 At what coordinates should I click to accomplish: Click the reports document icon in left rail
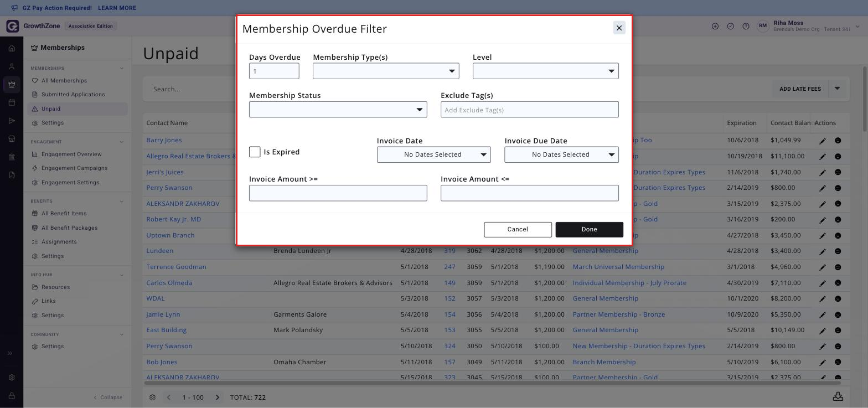click(12, 175)
